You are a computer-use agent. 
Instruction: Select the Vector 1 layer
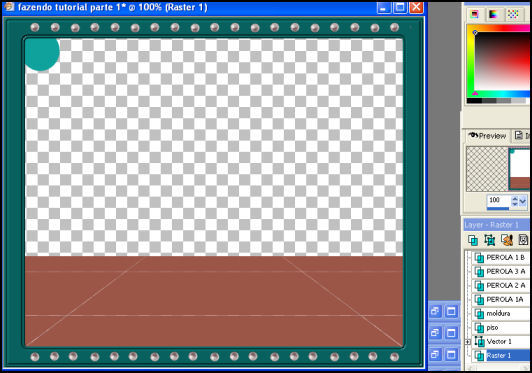point(502,341)
